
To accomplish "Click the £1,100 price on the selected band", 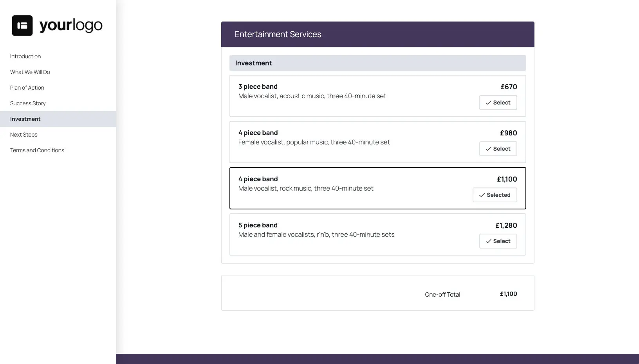I will (507, 179).
